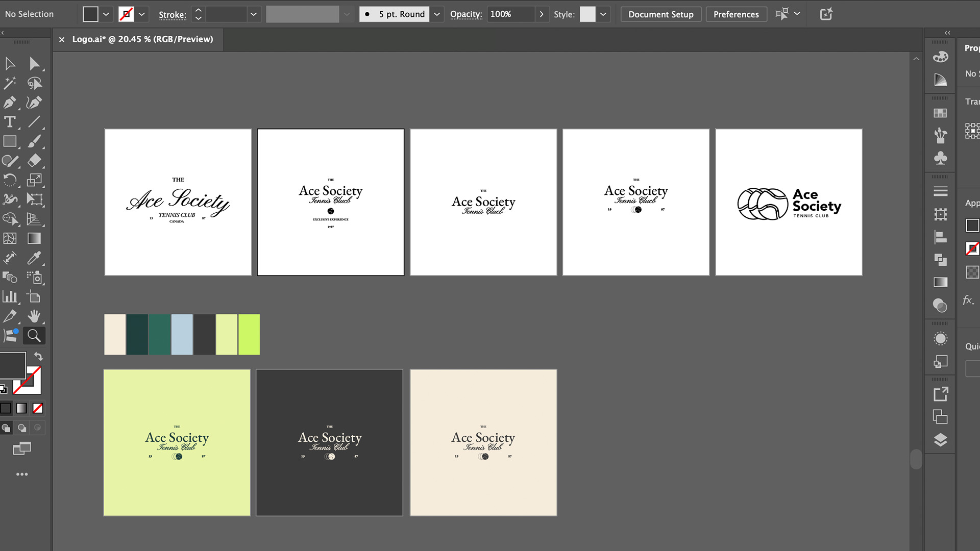Screen dimensions: 980x551
Task: Choose the Eraser tool
Action: click(x=34, y=161)
